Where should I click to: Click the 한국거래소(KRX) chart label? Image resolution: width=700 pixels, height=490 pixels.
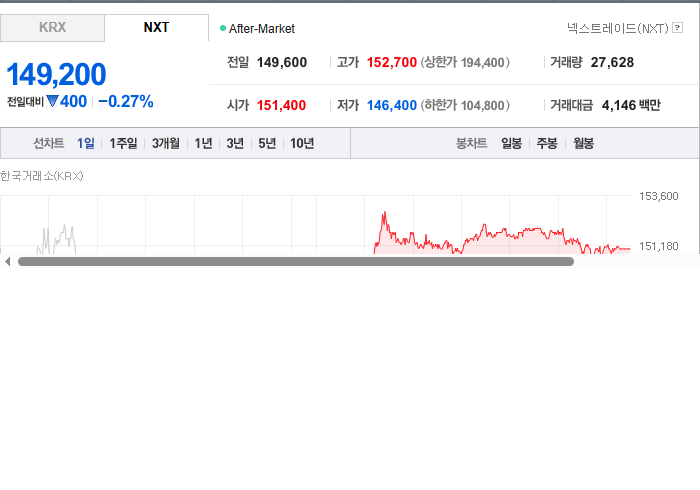tap(42, 176)
